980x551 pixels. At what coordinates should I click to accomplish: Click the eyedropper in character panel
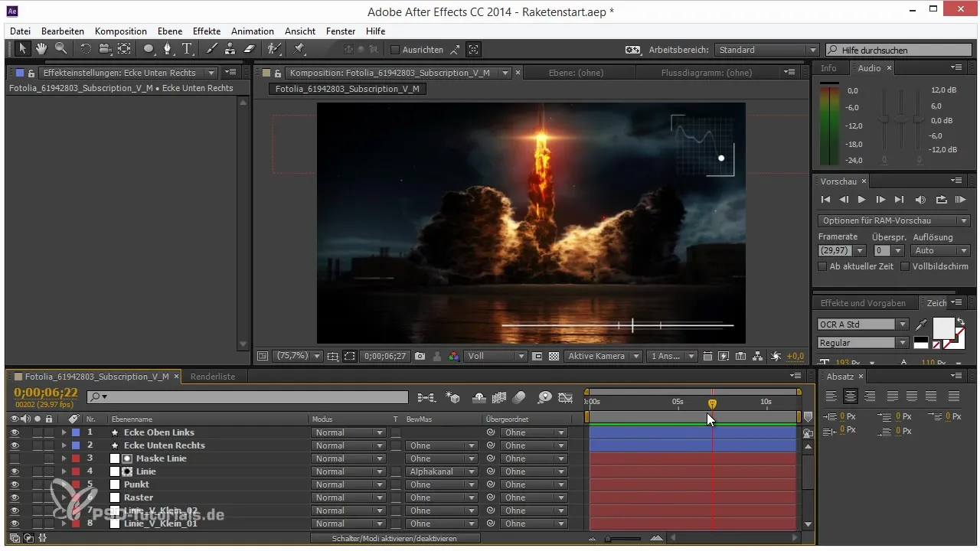(921, 324)
